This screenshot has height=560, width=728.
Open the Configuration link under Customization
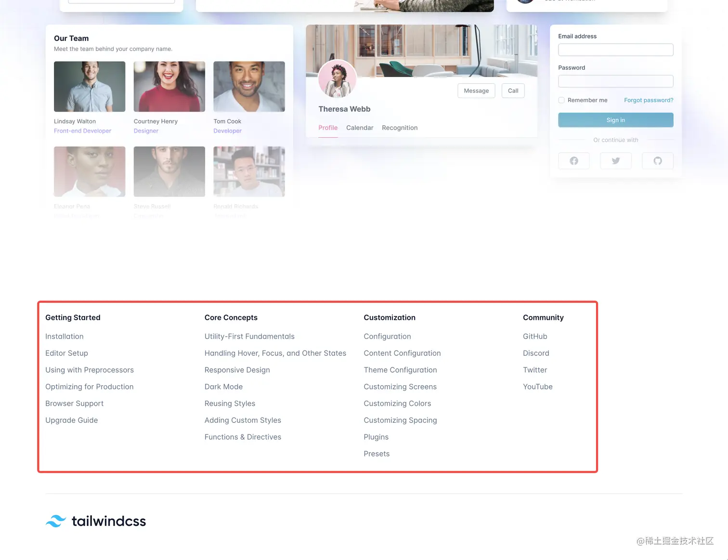tap(387, 336)
